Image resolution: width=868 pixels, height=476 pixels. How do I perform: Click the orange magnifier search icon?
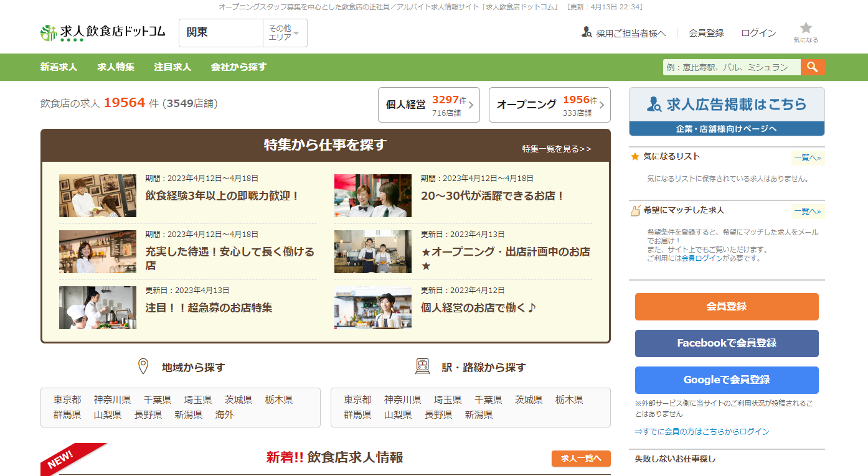coord(813,67)
